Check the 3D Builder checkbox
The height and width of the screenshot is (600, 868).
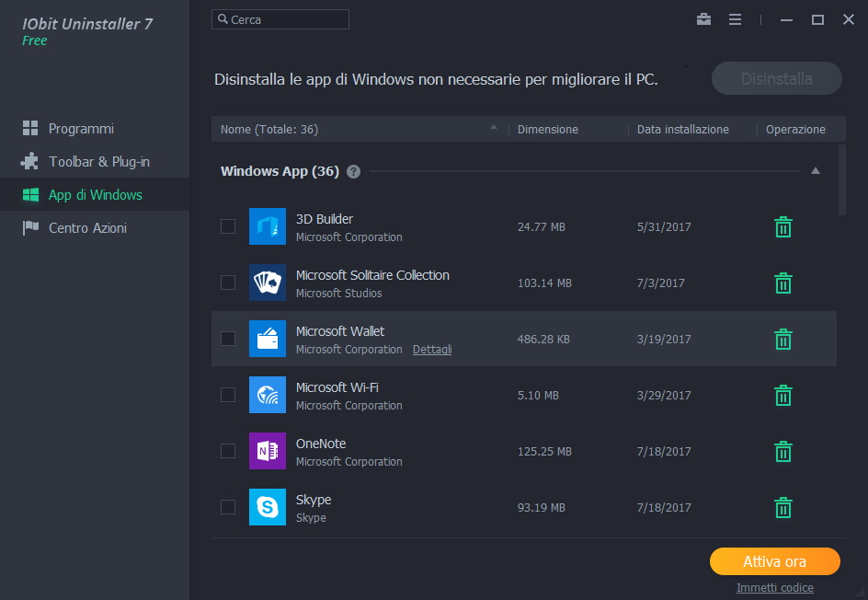click(x=228, y=226)
